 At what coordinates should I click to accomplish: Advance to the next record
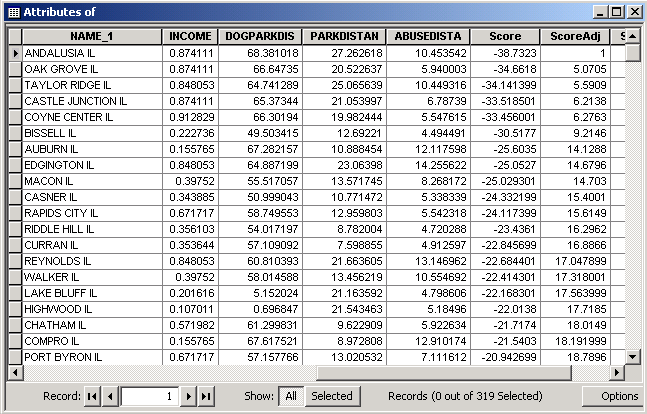[190, 396]
